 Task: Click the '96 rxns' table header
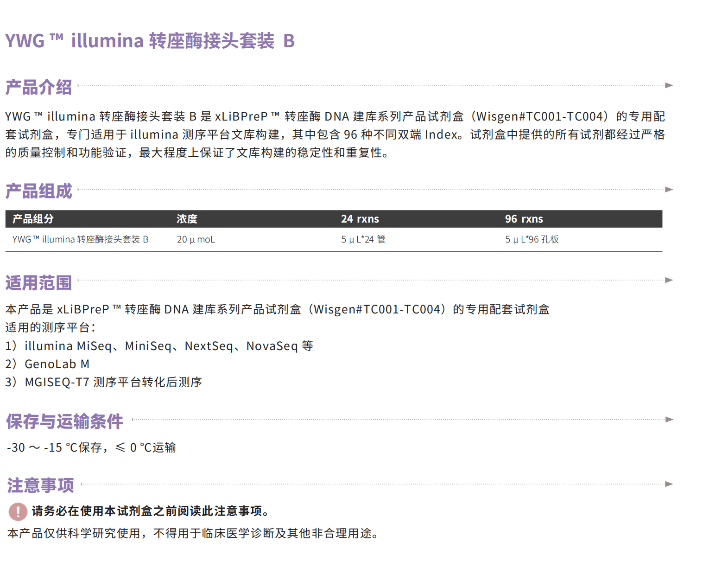tap(524, 219)
